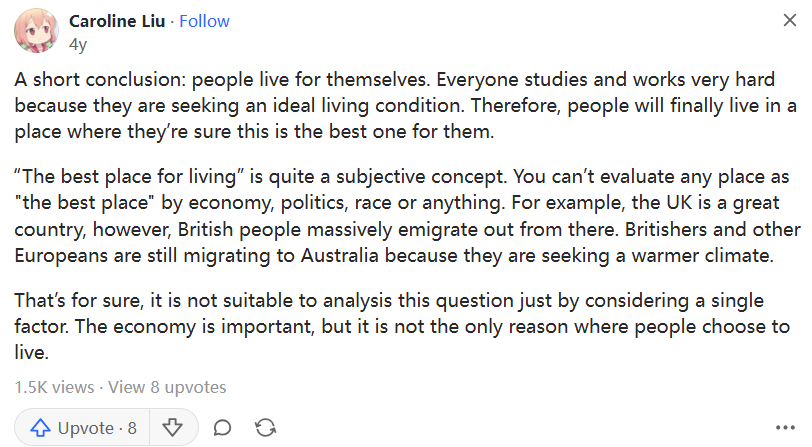This screenshot has height=447, width=812.
Task: Click the upvote count number 8
Action: [x=132, y=428]
